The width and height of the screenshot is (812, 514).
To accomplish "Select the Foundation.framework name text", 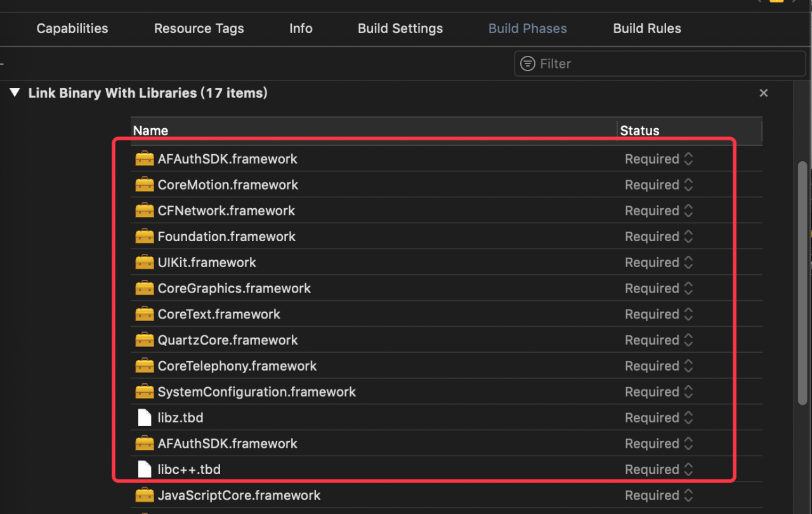I will click(x=226, y=237).
